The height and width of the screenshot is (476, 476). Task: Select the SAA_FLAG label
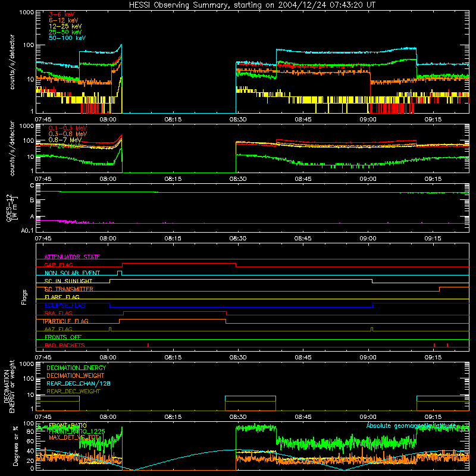(58, 314)
